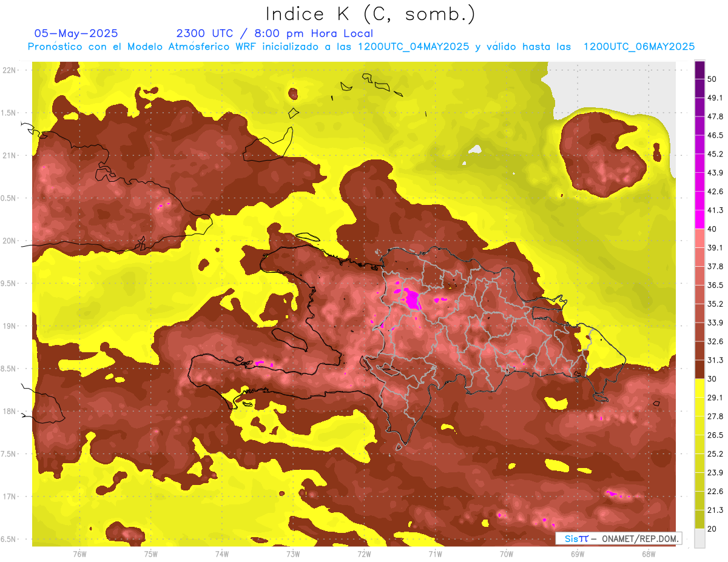Click the colorbar value '31.3'
728x562 pixels.
(715, 361)
